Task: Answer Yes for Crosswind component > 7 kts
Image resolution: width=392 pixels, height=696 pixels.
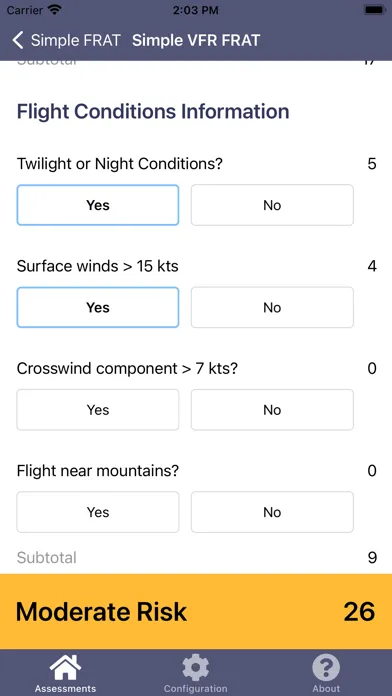Action: [x=98, y=410]
